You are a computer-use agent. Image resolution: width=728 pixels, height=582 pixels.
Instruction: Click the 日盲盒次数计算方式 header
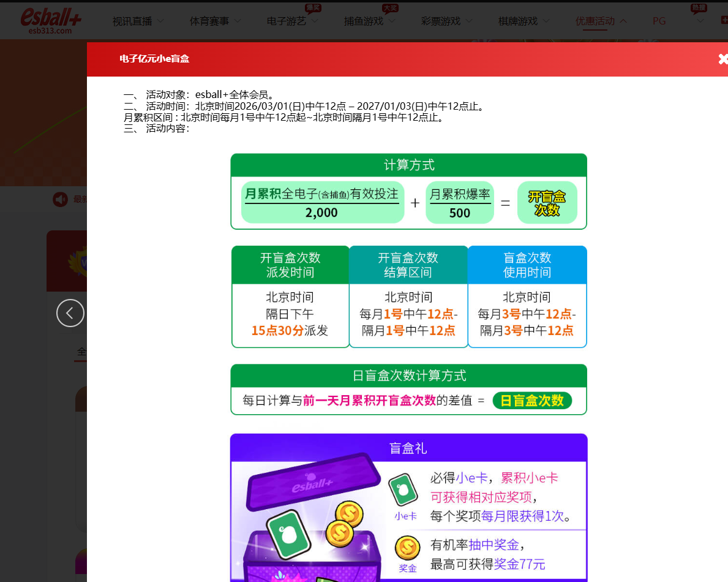408,376
